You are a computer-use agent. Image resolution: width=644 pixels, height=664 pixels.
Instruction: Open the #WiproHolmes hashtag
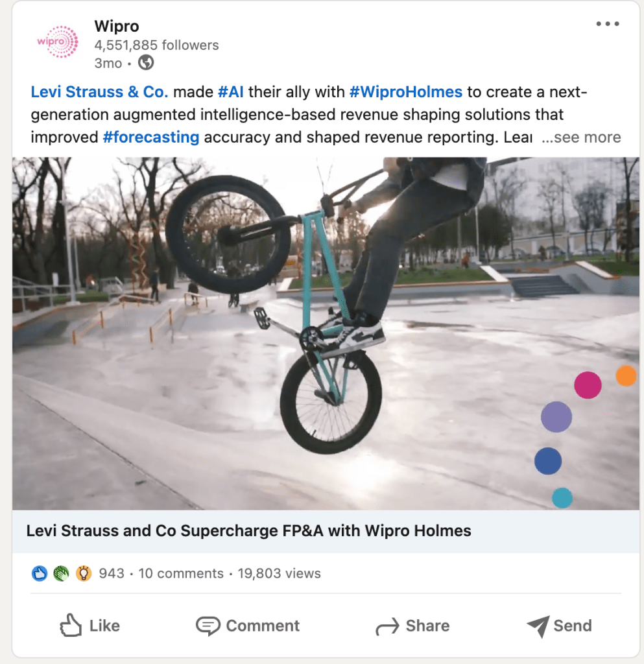coord(405,92)
